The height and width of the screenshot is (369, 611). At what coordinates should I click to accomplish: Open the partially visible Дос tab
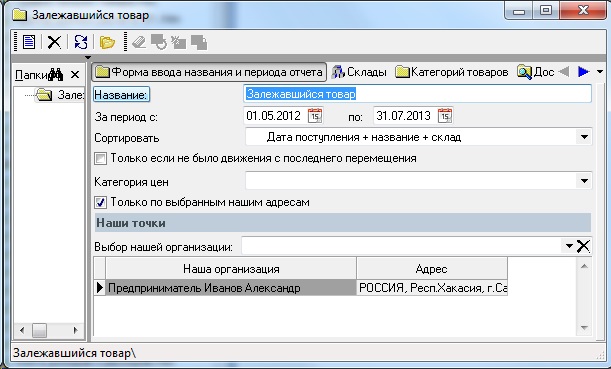point(536,72)
